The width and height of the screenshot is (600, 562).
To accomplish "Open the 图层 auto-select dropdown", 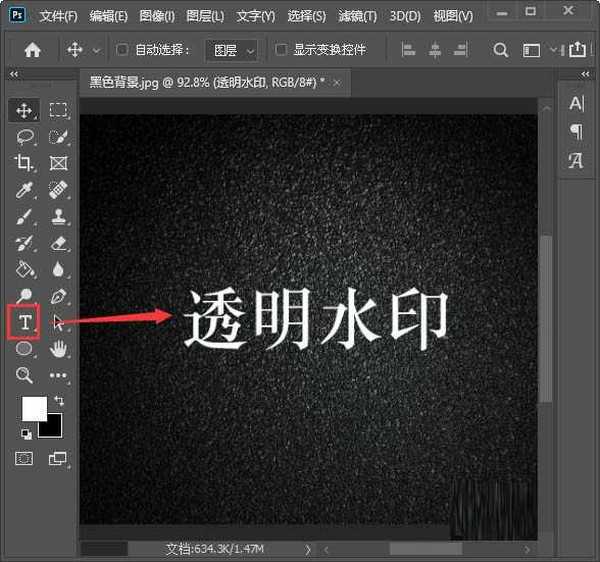I will (232, 49).
